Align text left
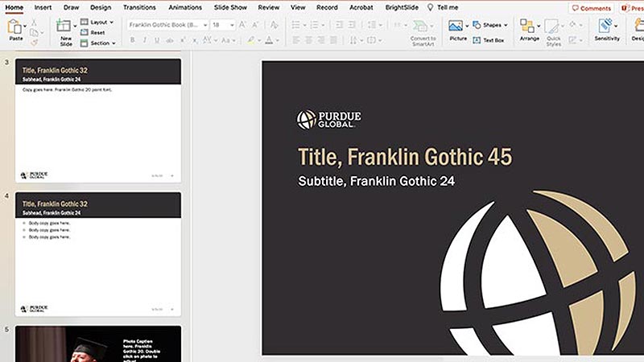The height and width of the screenshot is (362, 644). coord(295,40)
